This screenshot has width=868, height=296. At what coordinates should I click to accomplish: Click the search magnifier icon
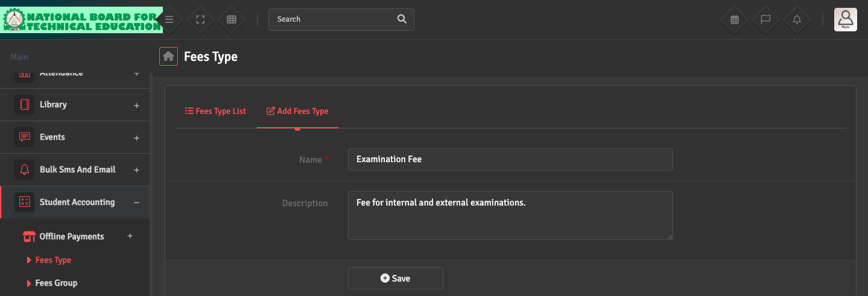[402, 19]
